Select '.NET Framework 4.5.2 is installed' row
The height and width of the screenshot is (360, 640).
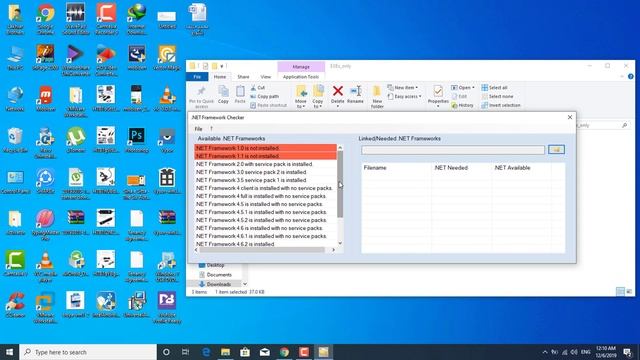[x=265, y=220]
